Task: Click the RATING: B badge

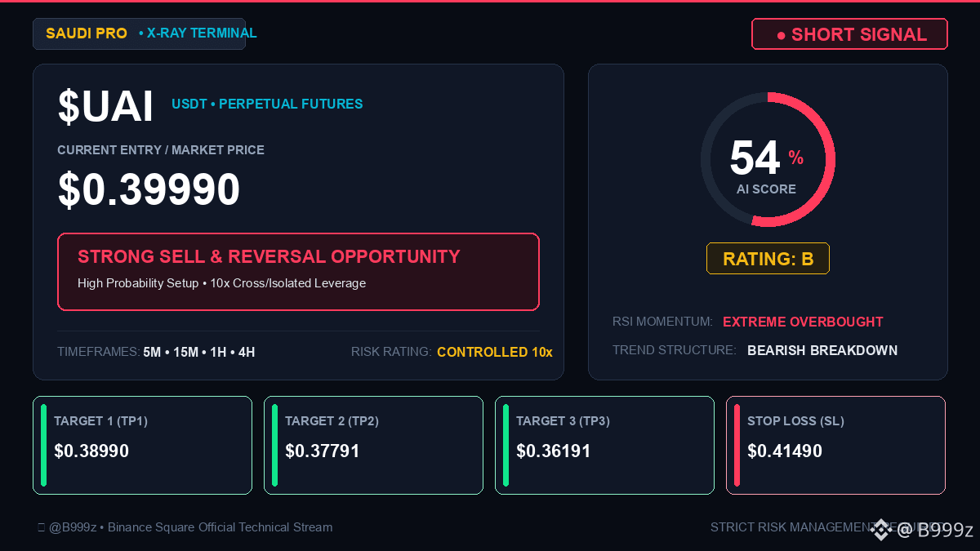Action: 768,259
